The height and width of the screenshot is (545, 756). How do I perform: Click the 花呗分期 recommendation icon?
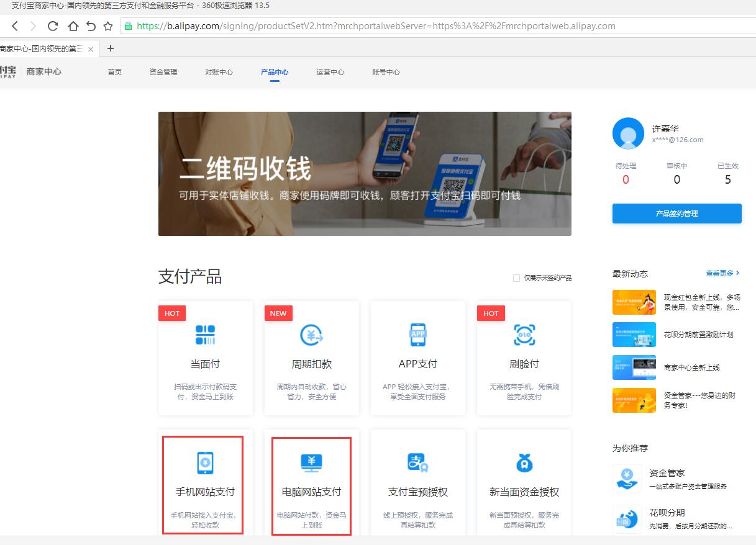tap(627, 519)
